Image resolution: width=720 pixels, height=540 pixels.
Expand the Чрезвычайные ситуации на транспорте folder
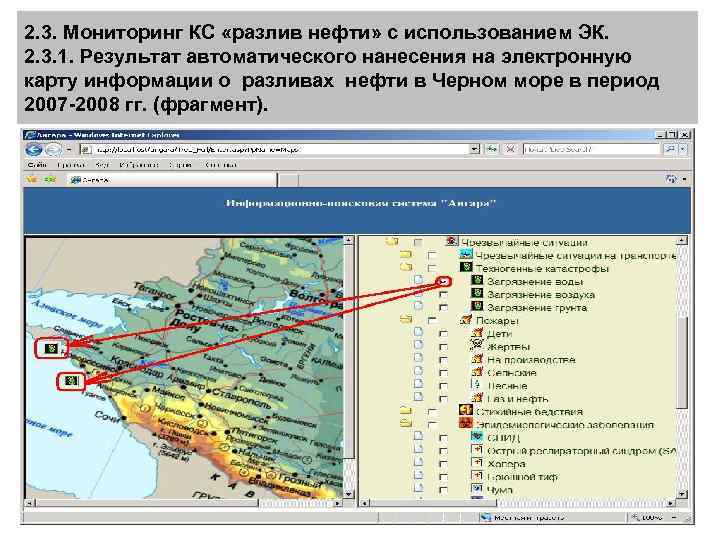coord(406,254)
